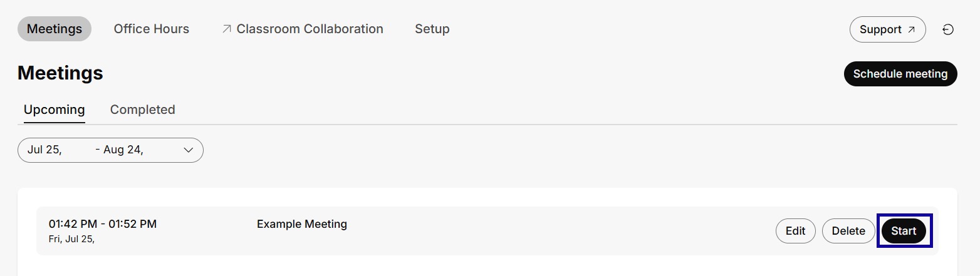This screenshot has height=276, width=980.
Task: Delete the Example Meeting
Action: [848, 231]
